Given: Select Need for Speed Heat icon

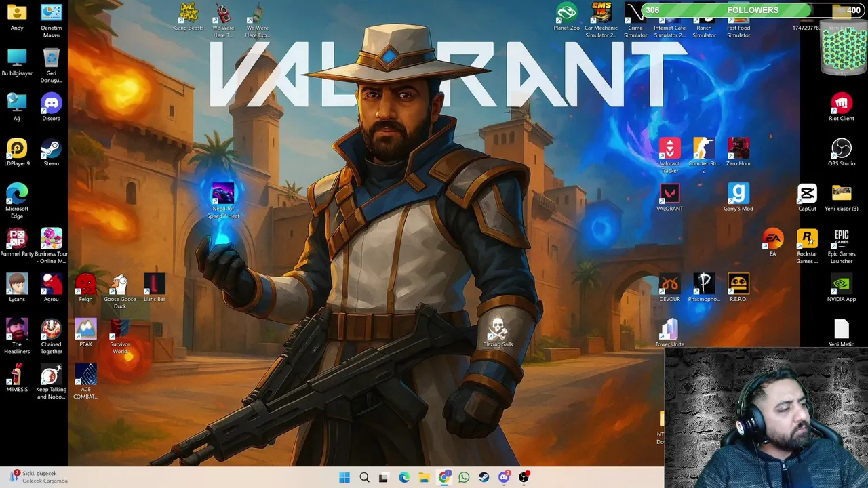Looking at the screenshot, I should [x=223, y=201].
